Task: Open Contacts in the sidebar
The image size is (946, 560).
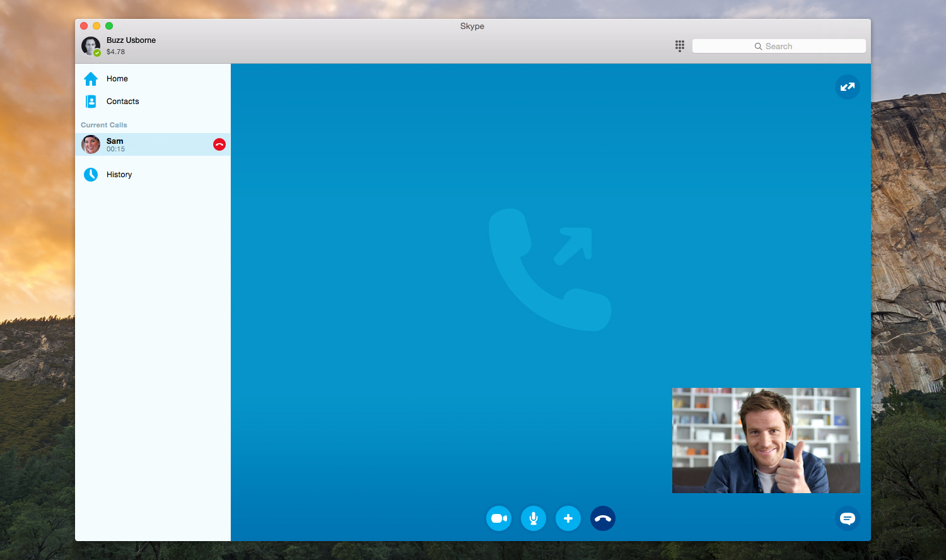Action: [x=122, y=102]
